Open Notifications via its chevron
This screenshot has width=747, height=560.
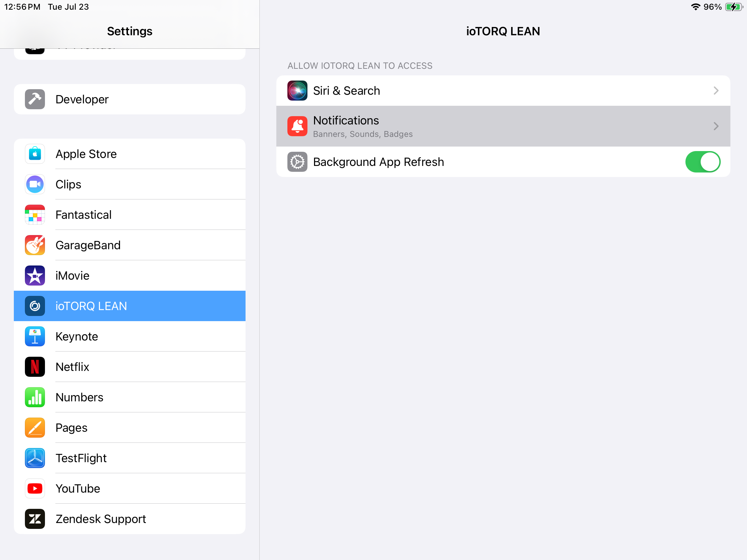[716, 126]
